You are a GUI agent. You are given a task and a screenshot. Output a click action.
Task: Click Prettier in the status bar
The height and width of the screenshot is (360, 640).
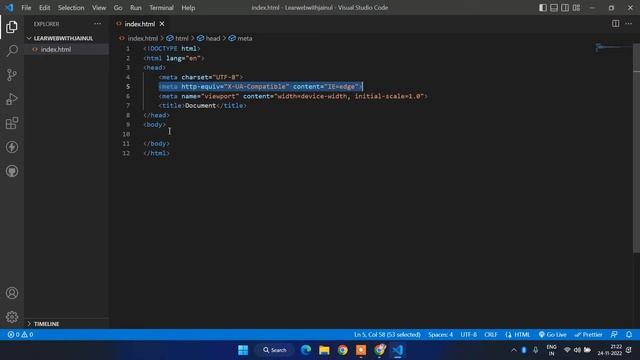pyautogui.click(x=588, y=334)
